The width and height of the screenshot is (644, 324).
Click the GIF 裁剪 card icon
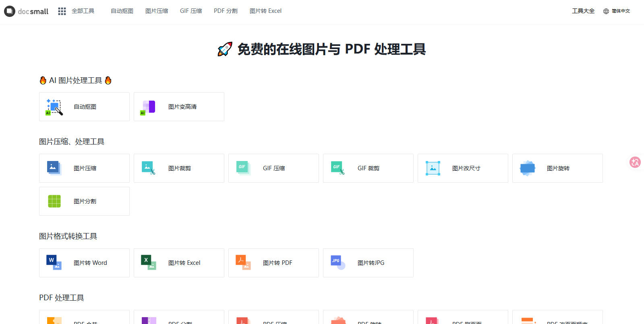coord(338,168)
